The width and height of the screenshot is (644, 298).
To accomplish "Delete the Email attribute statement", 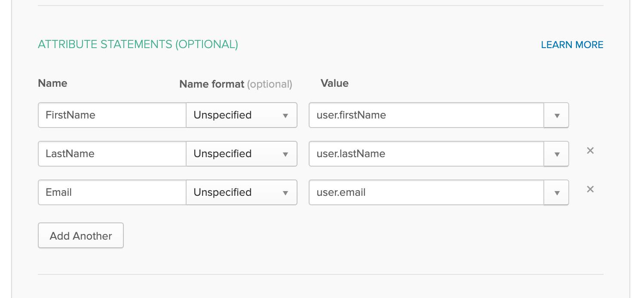I will pyautogui.click(x=590, y=189).
